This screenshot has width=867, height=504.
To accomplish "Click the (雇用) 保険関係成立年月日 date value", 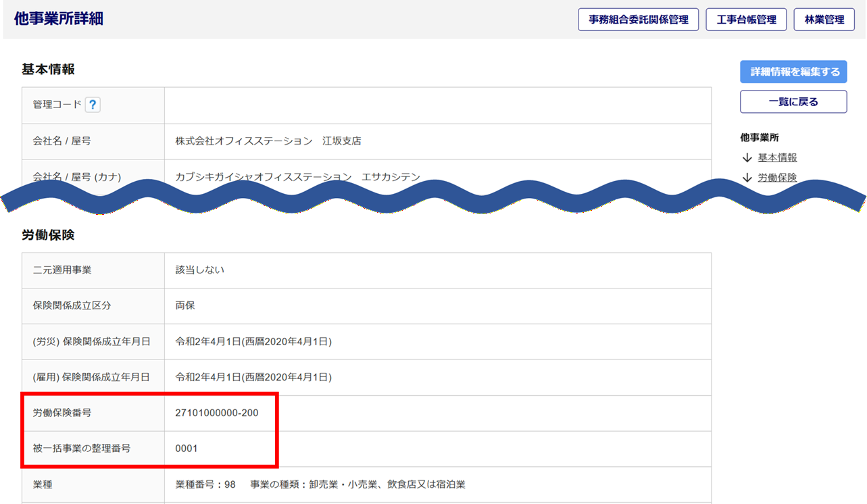I will (253, 377).
